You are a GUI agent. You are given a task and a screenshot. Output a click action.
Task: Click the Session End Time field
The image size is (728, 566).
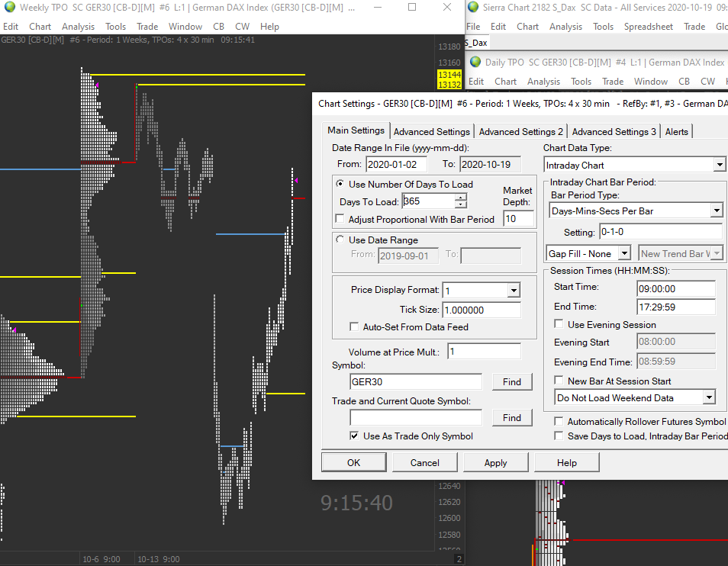tap(676, 307)
